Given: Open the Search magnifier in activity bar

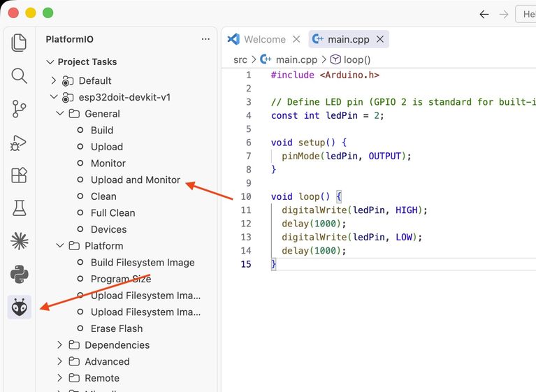Looking at the screenshot, I should 19,75.
